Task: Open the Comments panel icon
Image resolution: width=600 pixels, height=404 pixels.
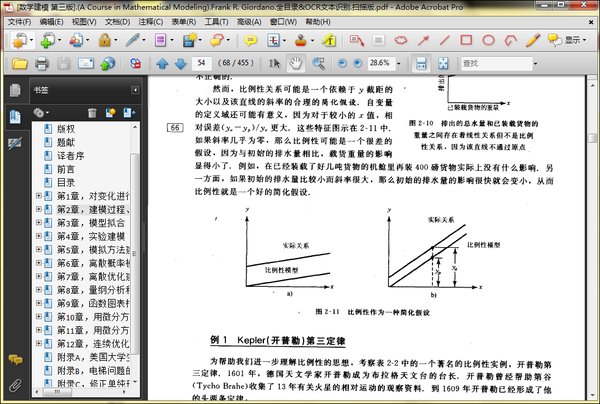Action: coord(15,359)
